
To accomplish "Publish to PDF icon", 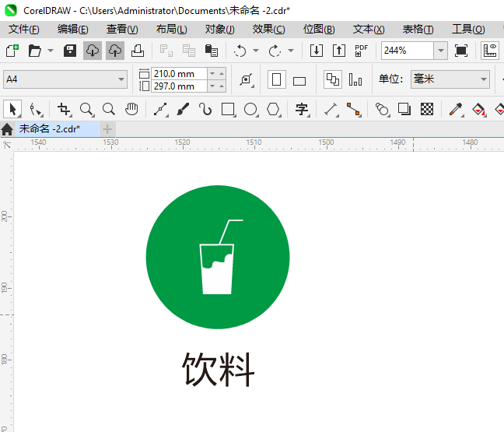I will 362,51.
